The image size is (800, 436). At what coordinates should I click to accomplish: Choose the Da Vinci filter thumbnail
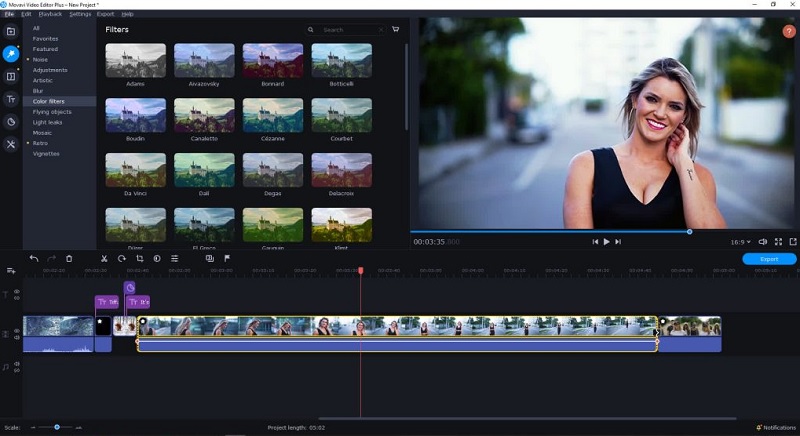(x=136, y=170)
